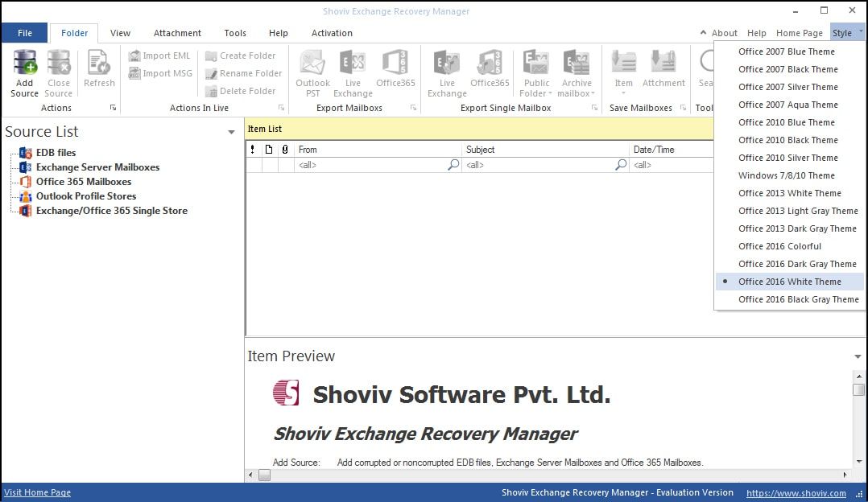This screenshot has width=868, height=502.
Task: Click the Add Source icon
Action: point(25,63)
